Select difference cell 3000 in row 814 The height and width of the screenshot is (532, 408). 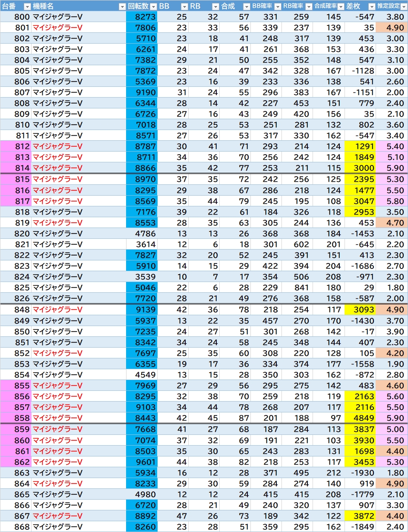coord(360,168)
